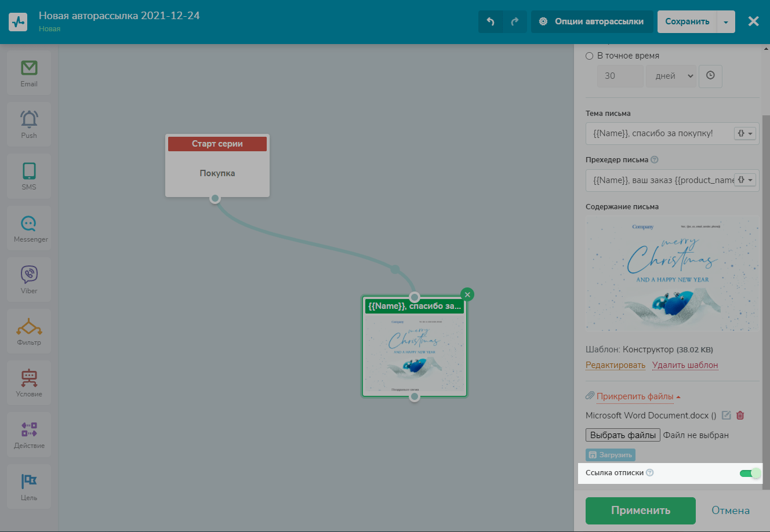
Task: Click the bottom connector of the email node
Action: coord(414,397)
